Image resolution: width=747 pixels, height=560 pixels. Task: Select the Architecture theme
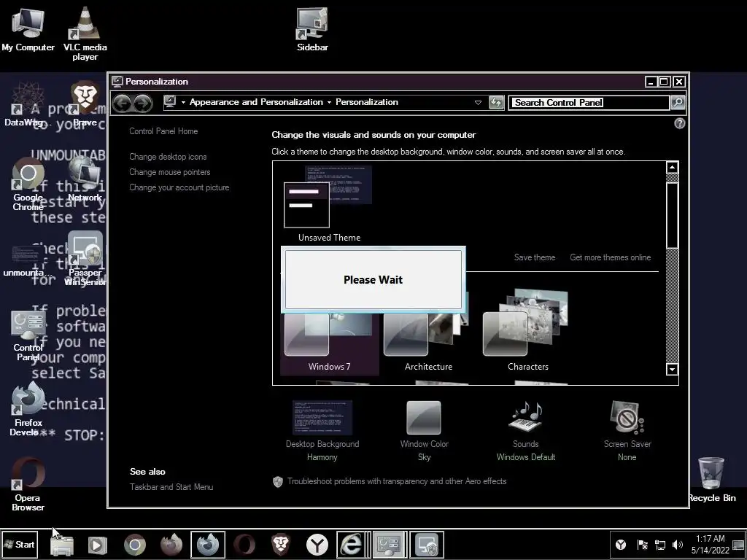[428, 333]
